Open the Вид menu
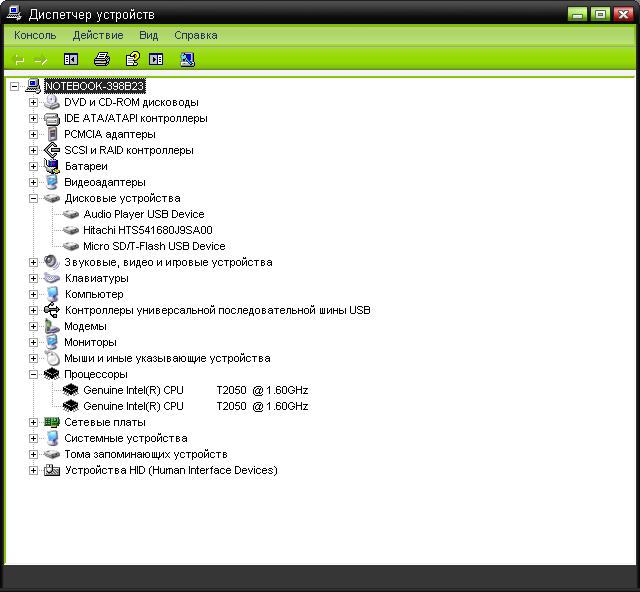The image size is (640, 592). click(x=149, y=36)
